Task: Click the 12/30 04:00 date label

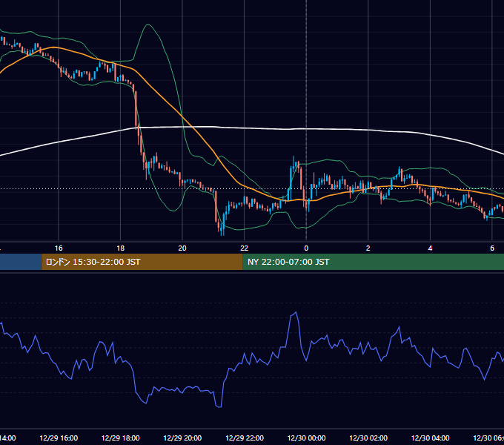Action: 430,438
